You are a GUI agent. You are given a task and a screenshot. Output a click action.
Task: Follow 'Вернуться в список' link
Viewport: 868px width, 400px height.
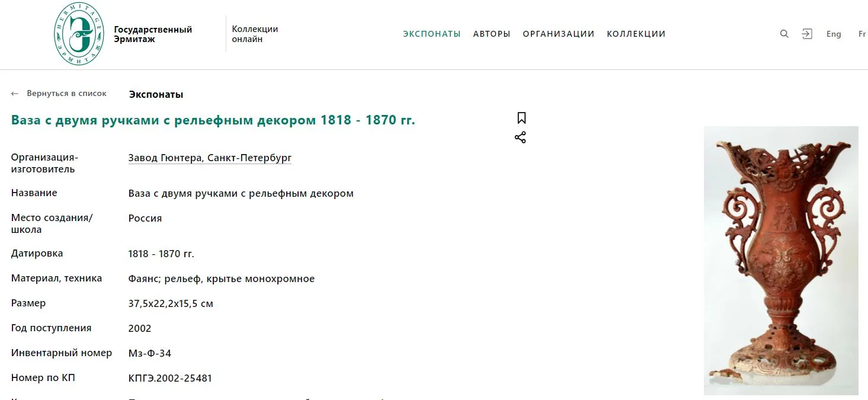point(67,94)
